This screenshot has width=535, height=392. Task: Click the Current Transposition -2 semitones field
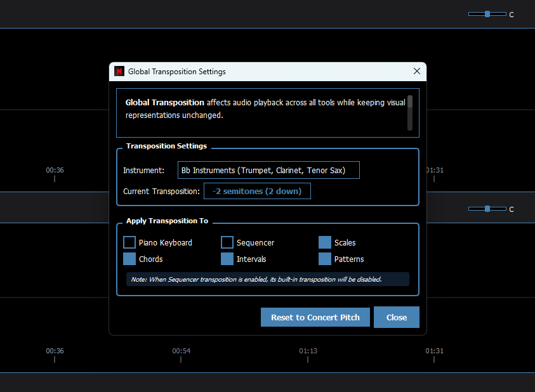[257, 191]
